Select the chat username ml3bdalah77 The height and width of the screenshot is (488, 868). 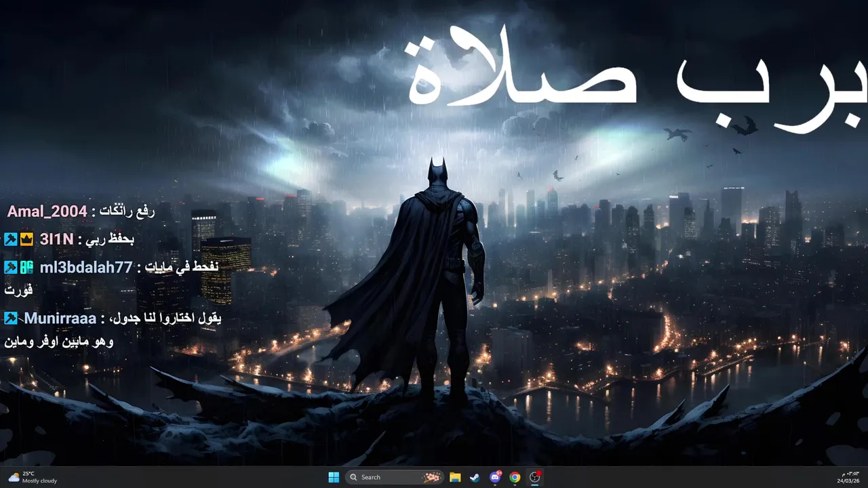point(86,267)
